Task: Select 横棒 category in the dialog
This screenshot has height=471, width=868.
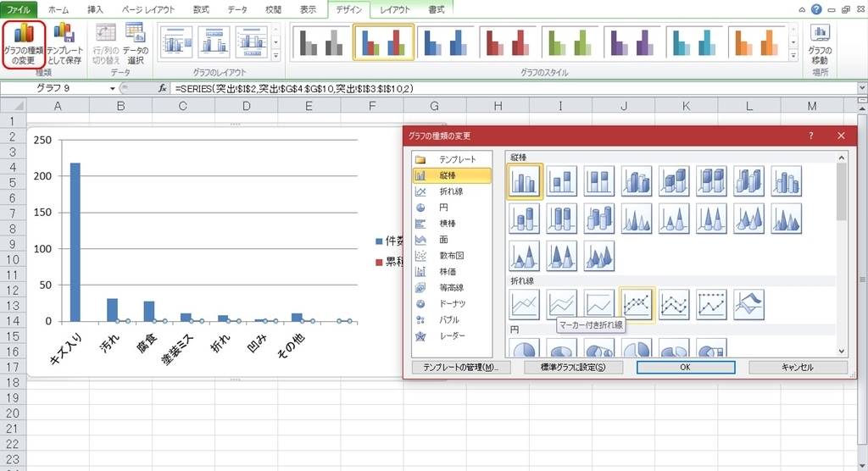Action: (x=453, y=224)
